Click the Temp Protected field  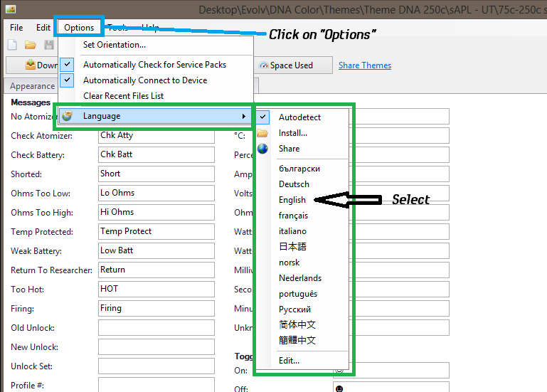(x=156, y=231)
